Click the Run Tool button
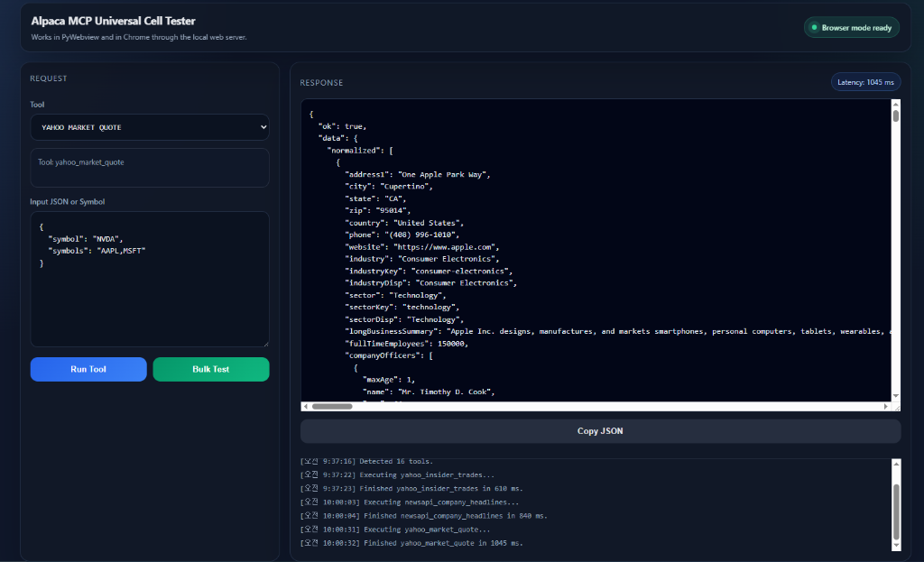 [x=88, y=369]
